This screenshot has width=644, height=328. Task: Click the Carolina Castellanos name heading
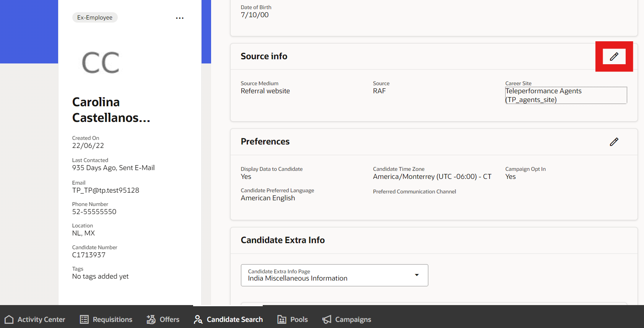tap(111, 110)
